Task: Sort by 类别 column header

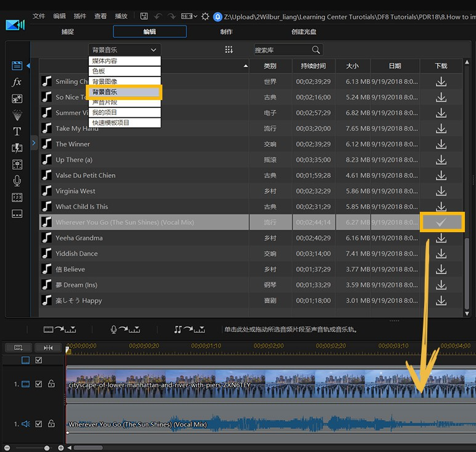Action: click(x=270, y=66)
